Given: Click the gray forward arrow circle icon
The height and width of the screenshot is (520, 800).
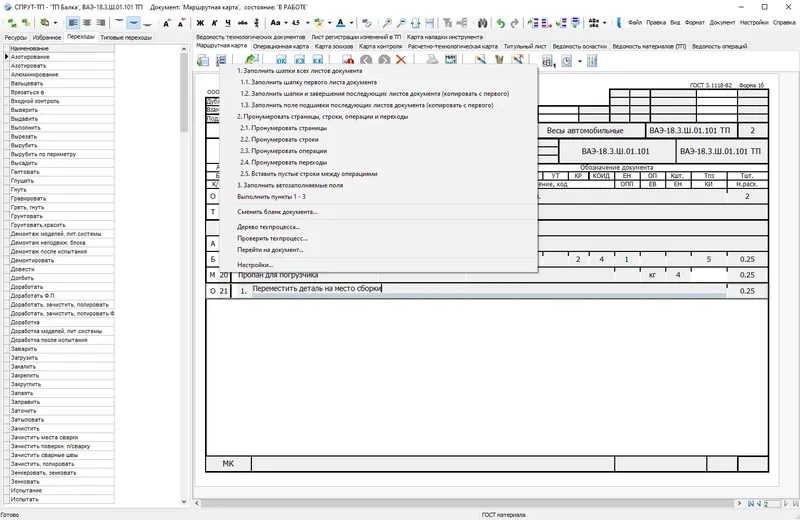Looking at the screenshot, I should (384, 60).
